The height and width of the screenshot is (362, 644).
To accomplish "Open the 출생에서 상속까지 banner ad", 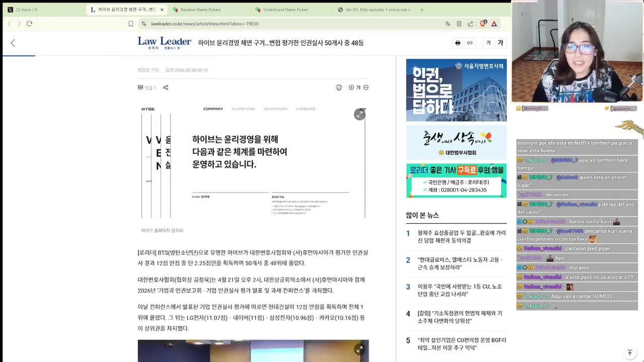I will pos(456,142).
